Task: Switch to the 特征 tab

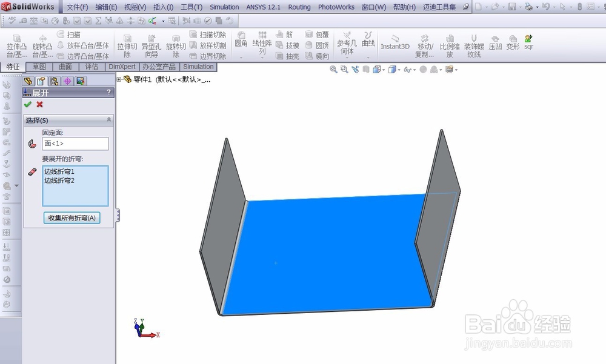Action: (13, 67)
